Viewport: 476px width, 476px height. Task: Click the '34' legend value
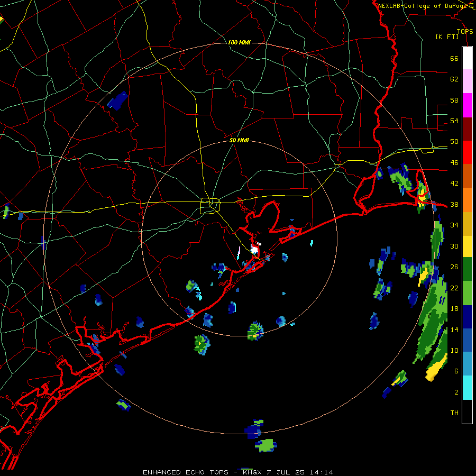[x=454, y=225]
